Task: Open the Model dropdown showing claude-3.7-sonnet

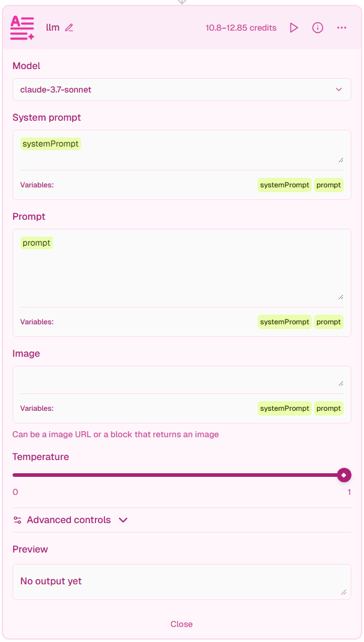Action: point(181,89)
